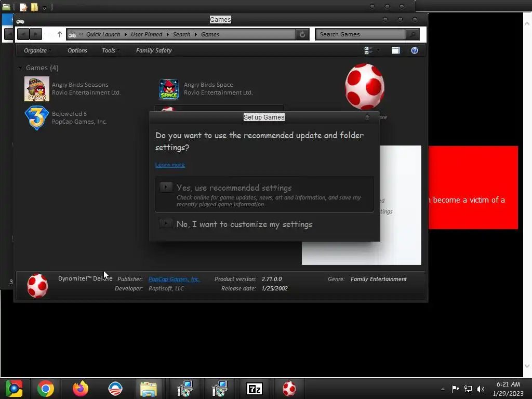Screen dimensions: 532x399
Task: Open the Learn more link
Action: click(170, 165)
